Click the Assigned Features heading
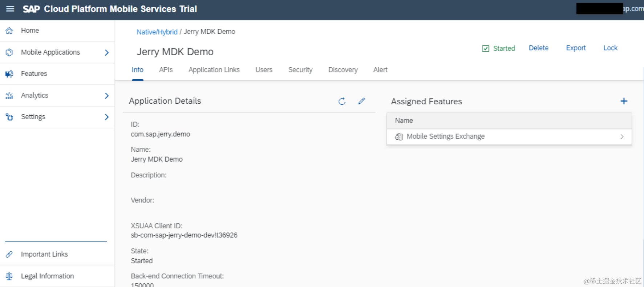 point(426,101)
